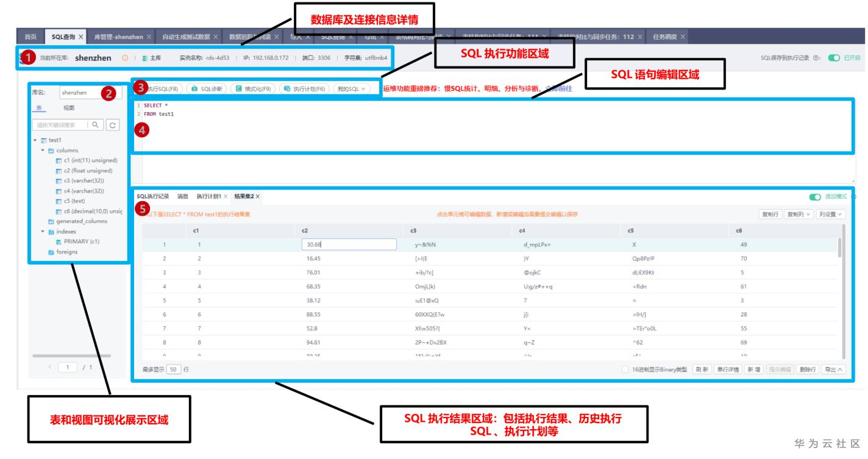
Task: Switch to the 执行计划1 tab
Action: click(x=208, y=196)
